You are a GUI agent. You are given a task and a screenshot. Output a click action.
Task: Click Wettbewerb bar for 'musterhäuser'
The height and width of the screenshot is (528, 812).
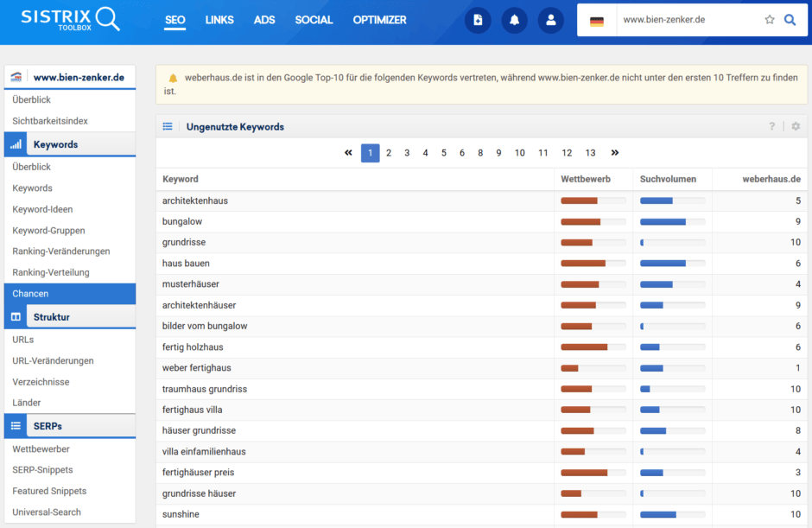coord(593,284)
